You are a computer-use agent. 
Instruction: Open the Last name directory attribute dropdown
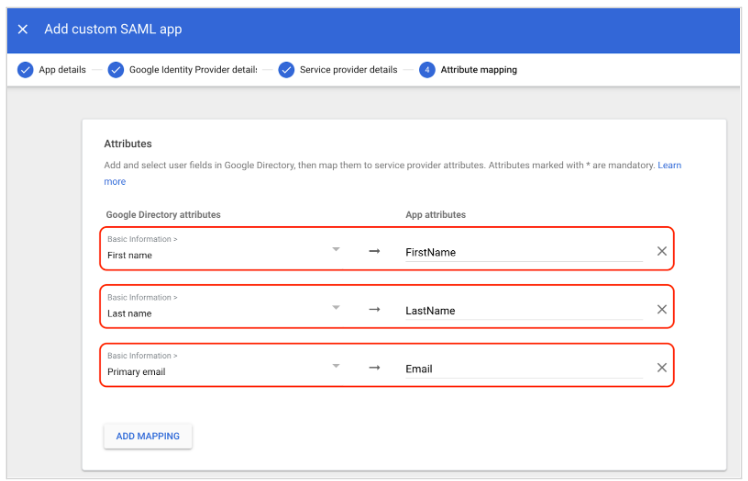pos(336,307)
